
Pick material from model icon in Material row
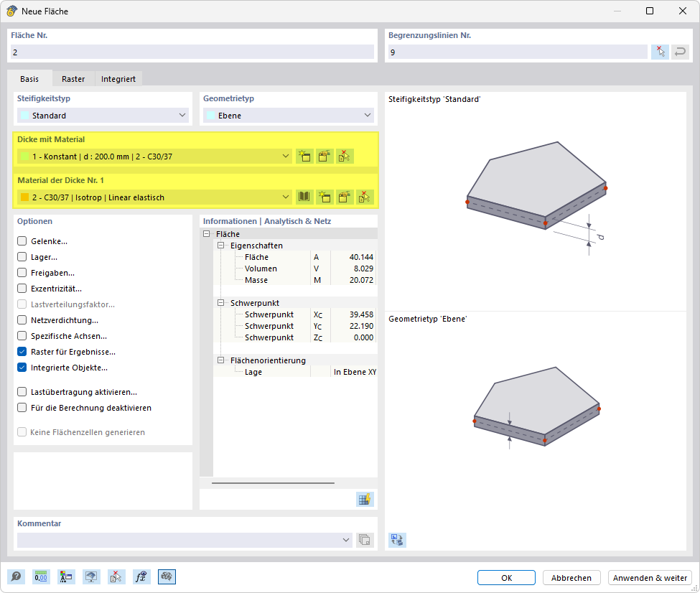point(364,197)
